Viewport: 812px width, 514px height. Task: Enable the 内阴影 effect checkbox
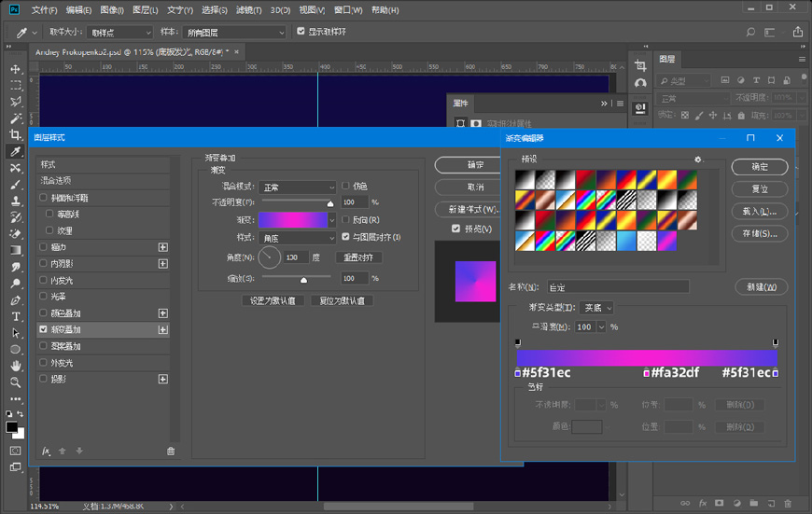pos(44,263)
